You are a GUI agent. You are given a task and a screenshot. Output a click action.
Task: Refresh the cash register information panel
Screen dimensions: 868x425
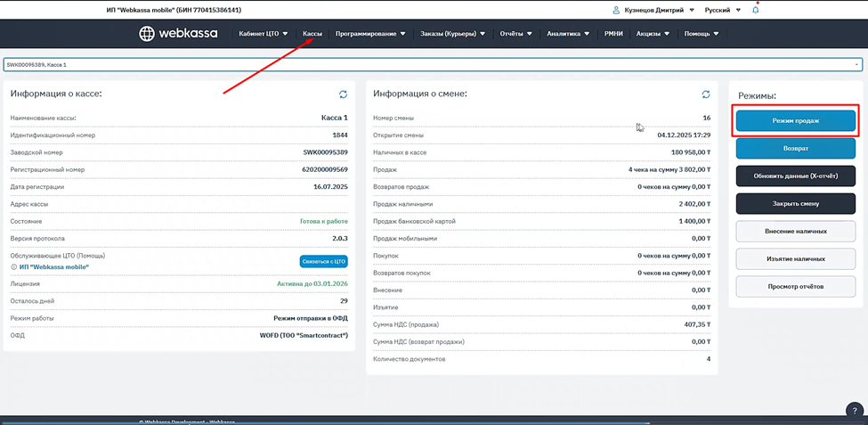click(x=344, y=94)
